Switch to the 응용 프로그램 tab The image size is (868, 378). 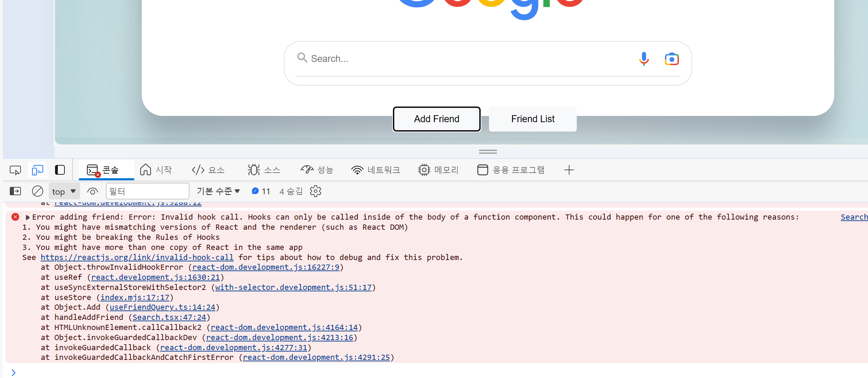tap(511, 170)
